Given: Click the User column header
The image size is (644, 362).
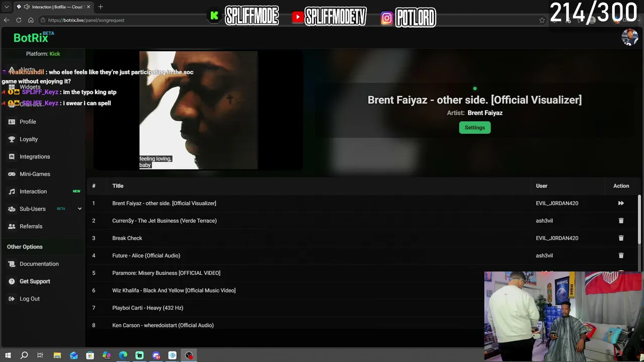Looking at the screenshot, I should coord(541,186).
